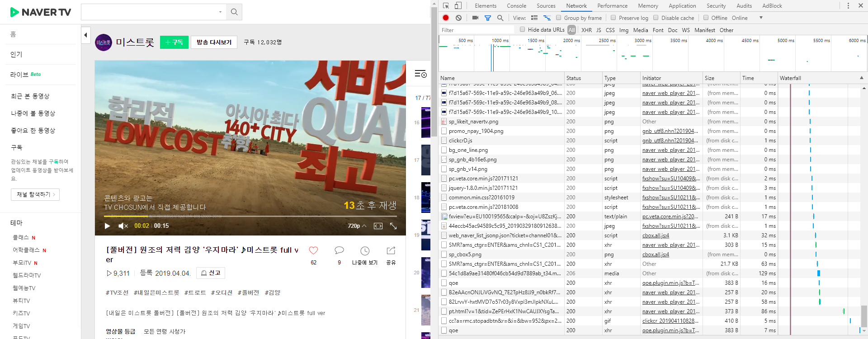Unmute the video speaker icon
Image resolution: width=868 pixels, height=339 pixels.
click(123, 226)
